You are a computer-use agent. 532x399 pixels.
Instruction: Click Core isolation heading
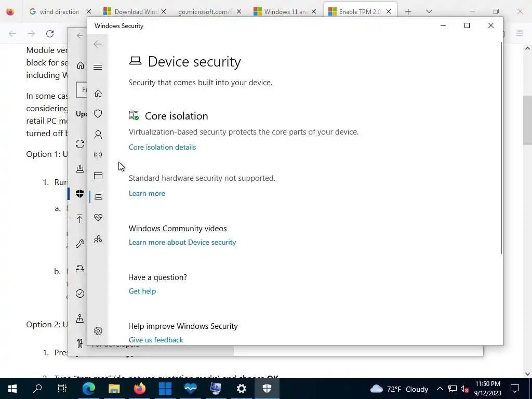pyautogui.click(x=177, y=116)
